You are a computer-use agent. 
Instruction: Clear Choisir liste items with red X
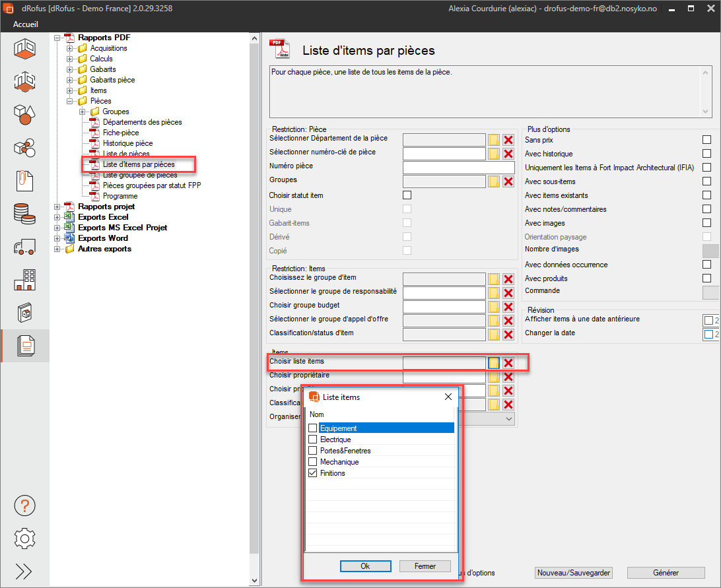pyautogui.click(x=508, y=362)
